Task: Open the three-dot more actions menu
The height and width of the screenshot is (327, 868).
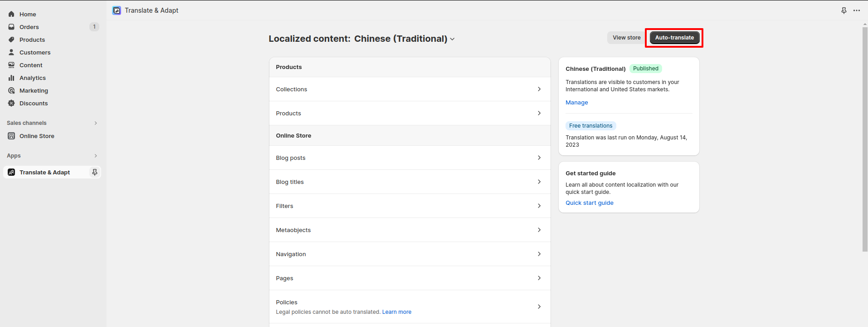Action: (857, 10)
